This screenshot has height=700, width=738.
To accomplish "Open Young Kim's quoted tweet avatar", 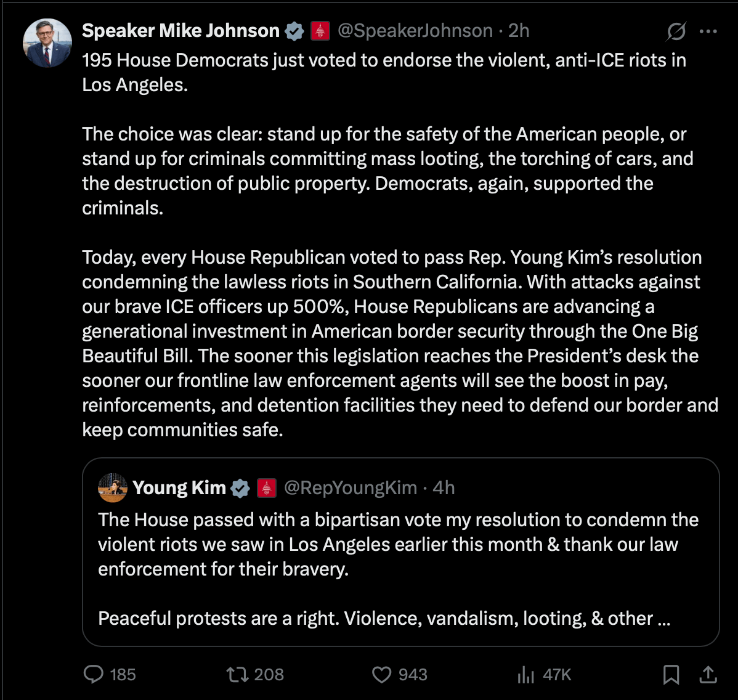I will click(113, 487).
